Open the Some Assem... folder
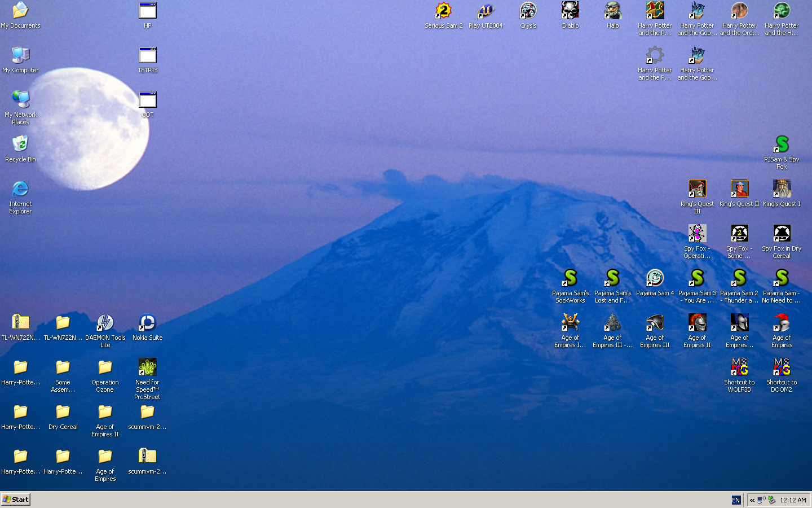Screen dimensions: 812x508 pos(63,375)
